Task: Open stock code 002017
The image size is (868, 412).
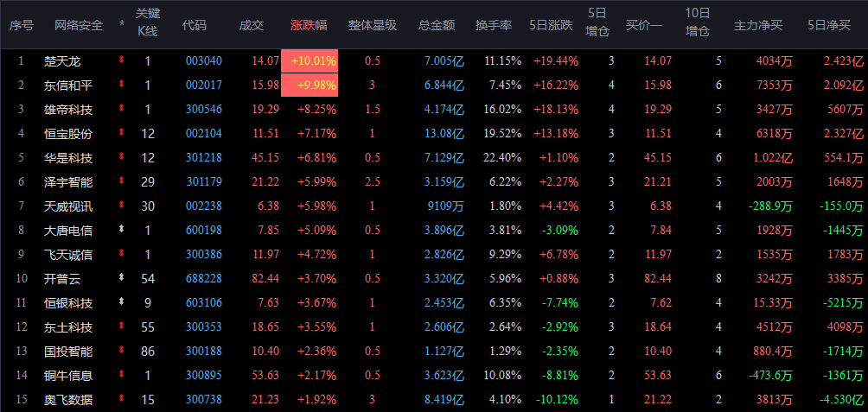Action: pyautogui.click(x=204, y=86)
